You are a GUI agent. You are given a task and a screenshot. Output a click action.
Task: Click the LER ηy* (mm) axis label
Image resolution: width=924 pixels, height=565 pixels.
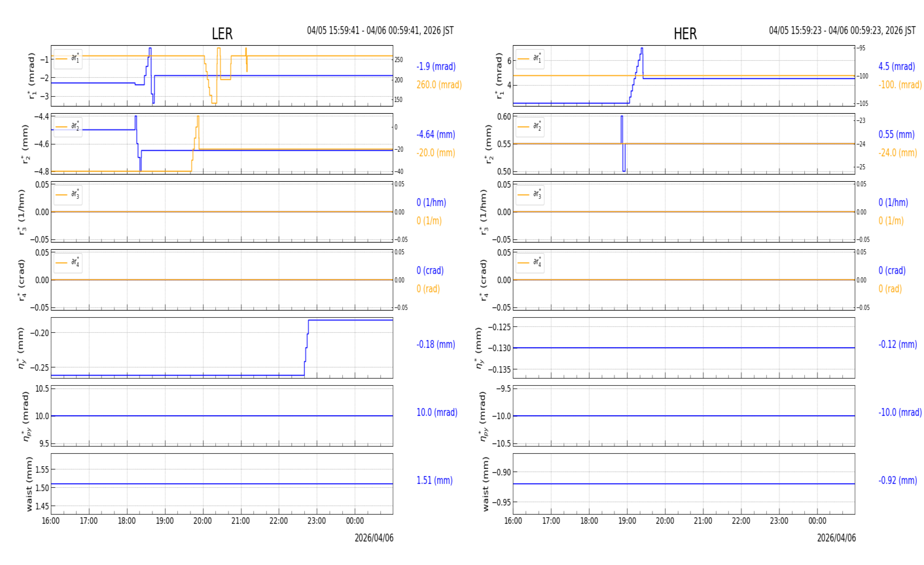pos(22,348)
